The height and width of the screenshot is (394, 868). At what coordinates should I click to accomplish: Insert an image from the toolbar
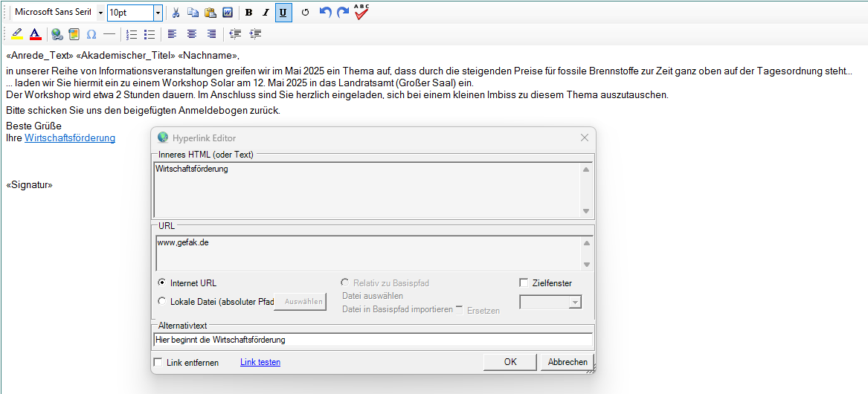point(74,34)
